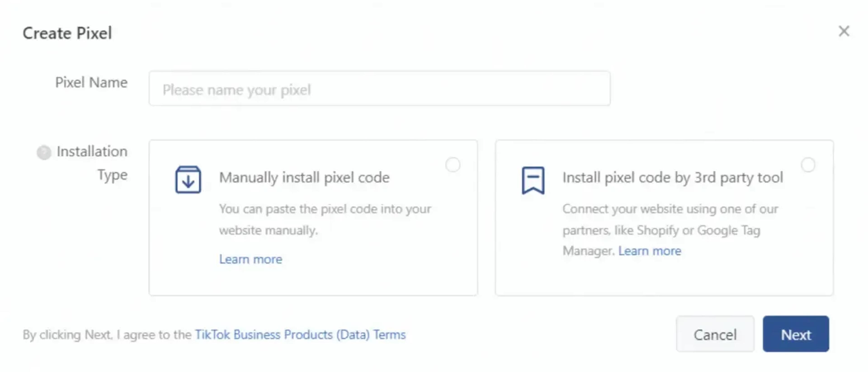868x372 pixels.
Task: Click the Installation Type label
Action: click(x=92, y=163)
